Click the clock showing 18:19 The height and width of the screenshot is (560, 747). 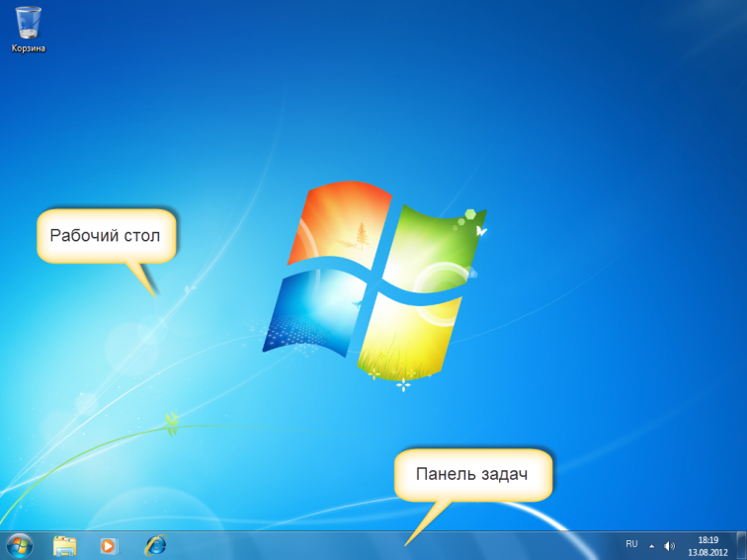click(x=707, y=540)
